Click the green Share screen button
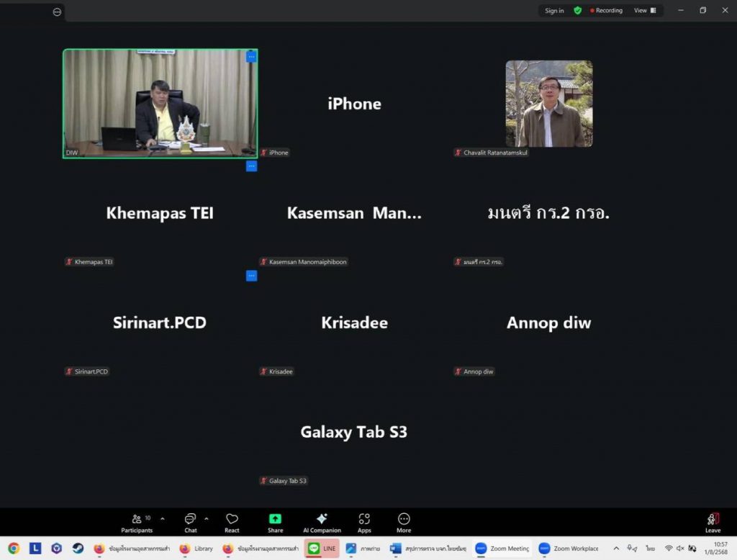Image resolution: width=737 pixels, height=560 pixels. pos(275,523)
